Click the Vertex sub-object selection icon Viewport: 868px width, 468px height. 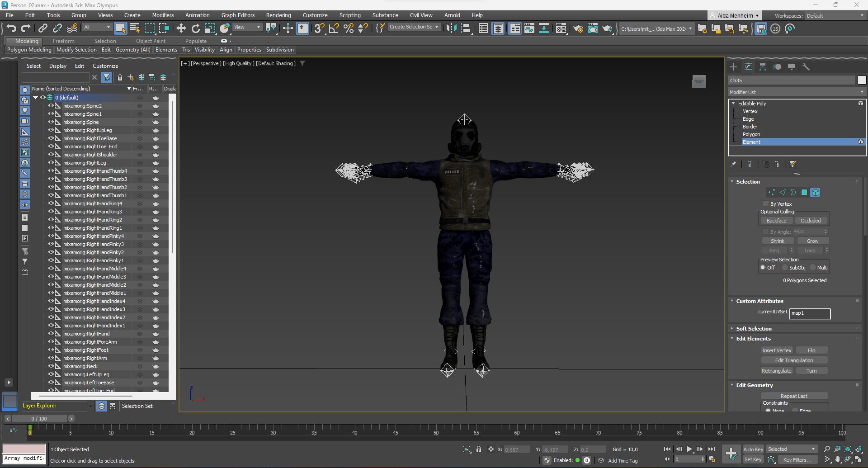pos(771,193)
